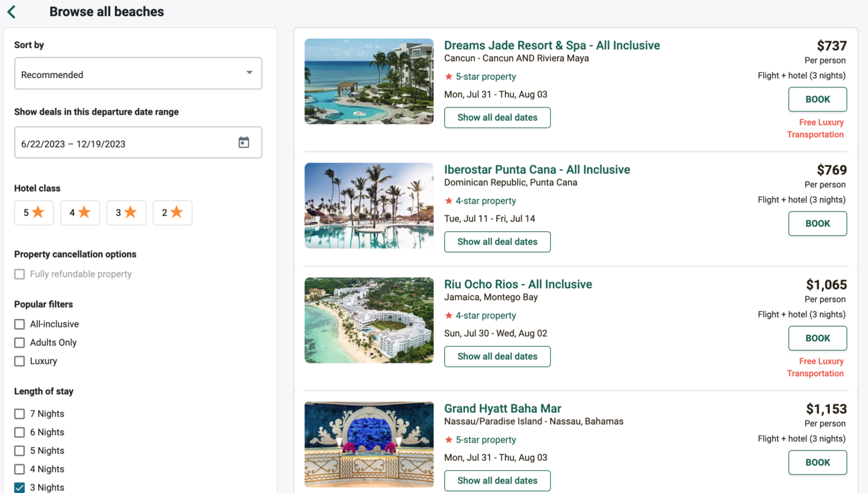Filter by 5-star hotel class
Screen dimensions: 868x493
[x=33, y=213]
